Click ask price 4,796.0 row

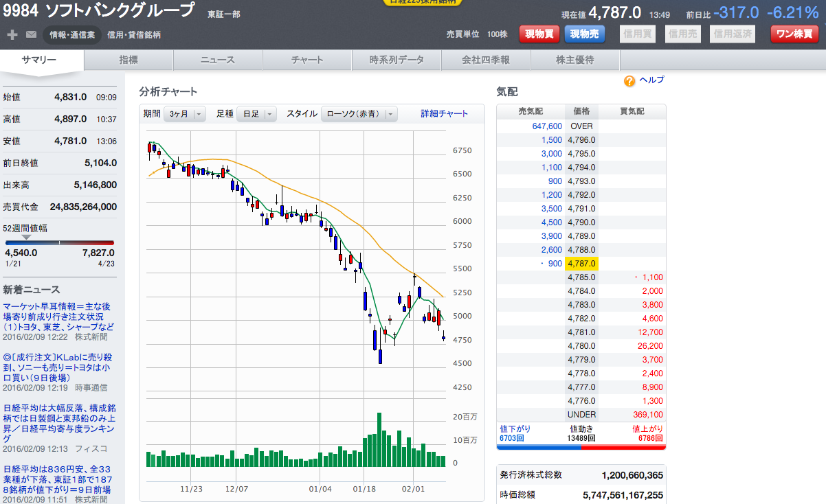click(x=581, y=139)
